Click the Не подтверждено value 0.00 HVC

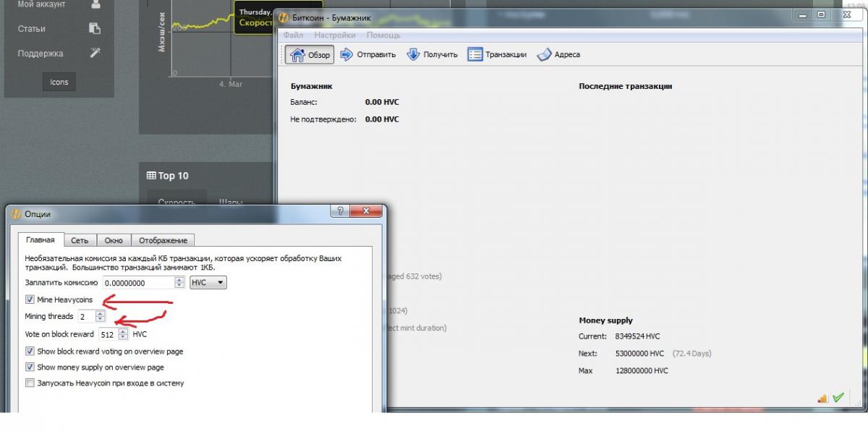382,119
